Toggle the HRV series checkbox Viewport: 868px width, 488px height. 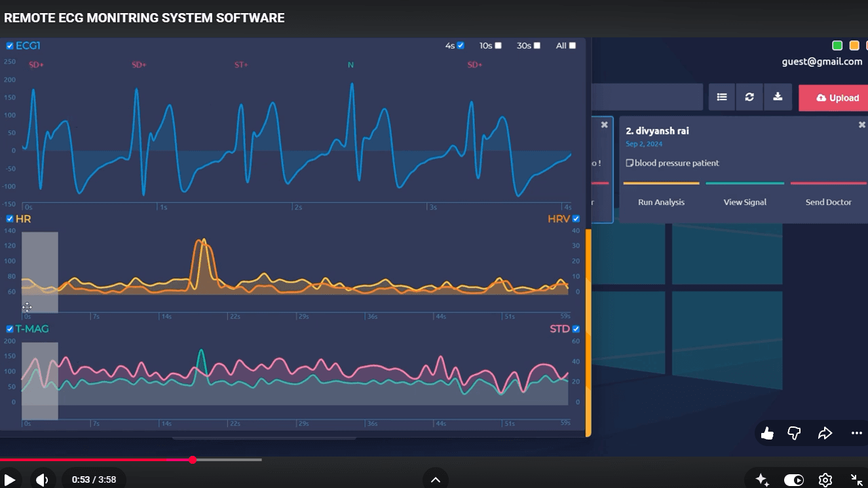tap(576, 219)
